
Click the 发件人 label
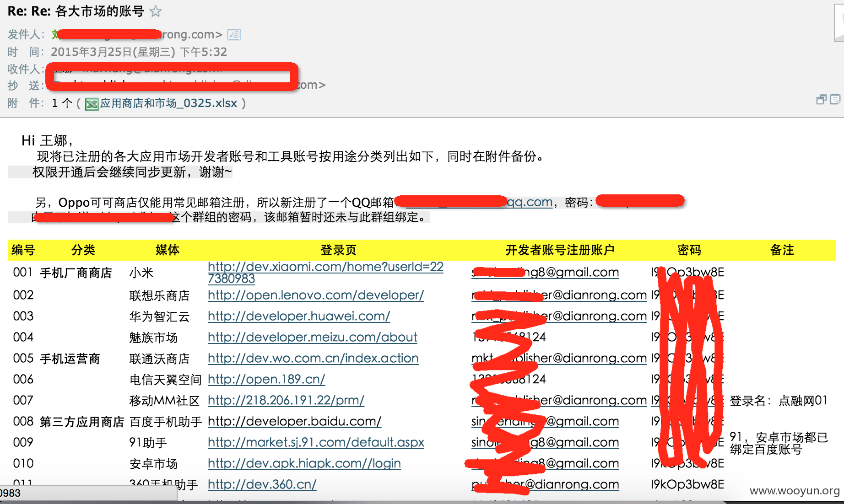[x=25, y=34]
